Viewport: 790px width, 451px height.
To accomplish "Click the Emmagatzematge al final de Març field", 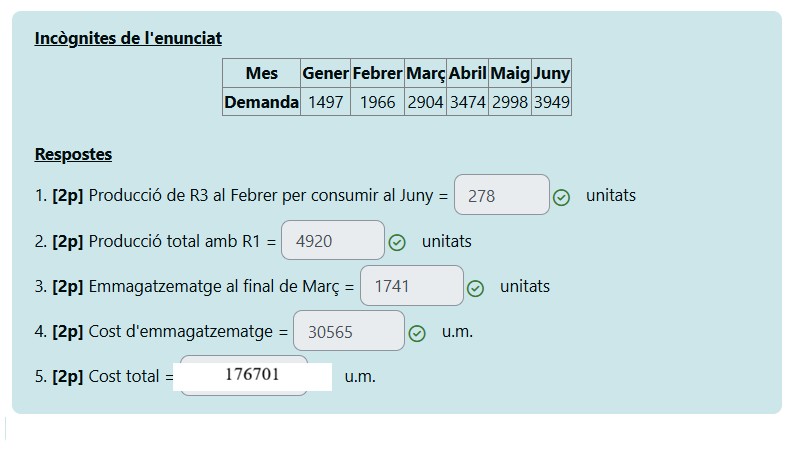I will (411, 286).
